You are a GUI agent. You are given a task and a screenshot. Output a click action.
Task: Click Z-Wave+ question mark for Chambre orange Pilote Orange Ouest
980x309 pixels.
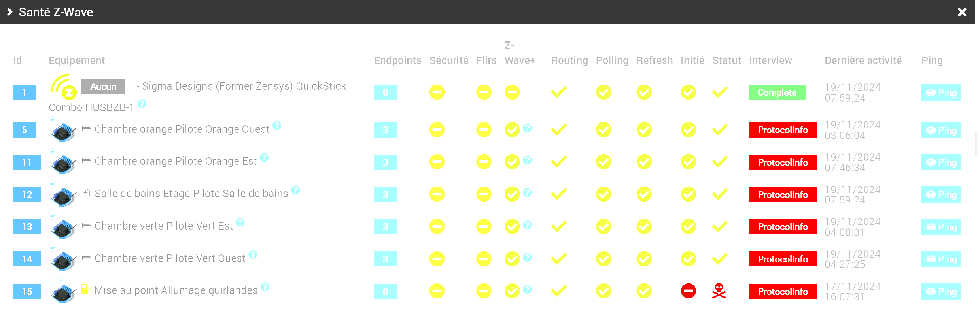coord(527,128)
